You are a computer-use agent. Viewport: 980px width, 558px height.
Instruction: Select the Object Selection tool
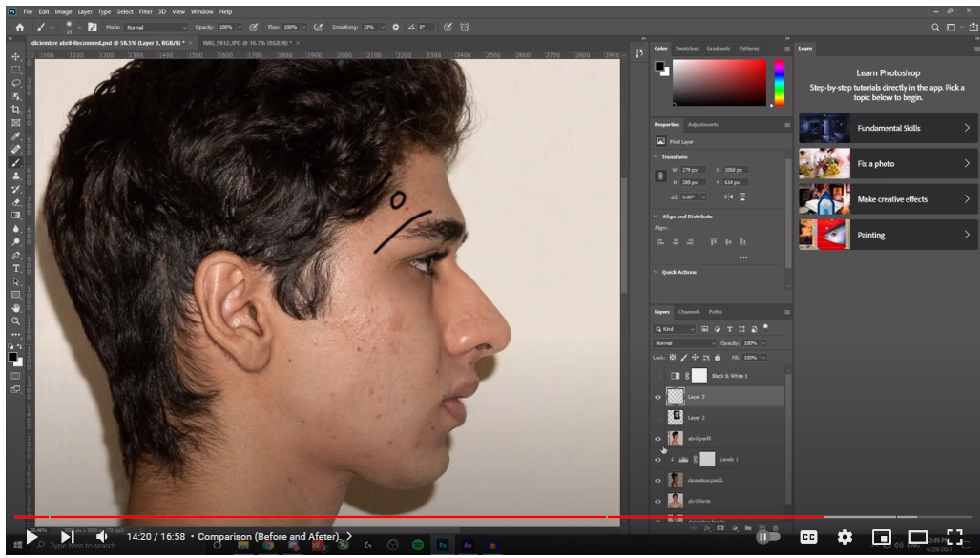pyautogui.click(x=15, y=96)
